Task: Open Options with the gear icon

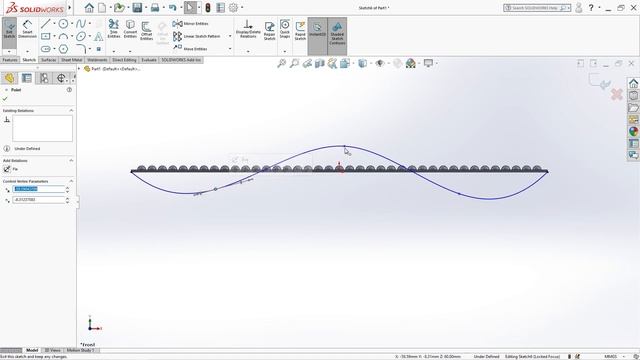Action: (x=233, y=7)
